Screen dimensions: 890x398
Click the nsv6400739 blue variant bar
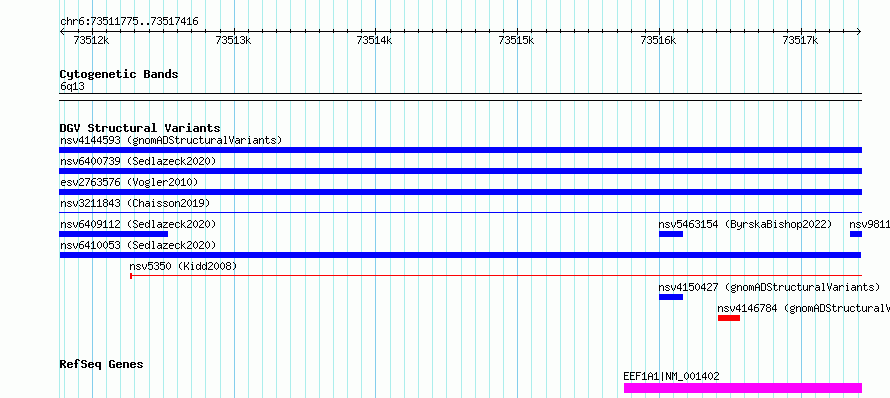pyautogui.click(x=460, y=171)
